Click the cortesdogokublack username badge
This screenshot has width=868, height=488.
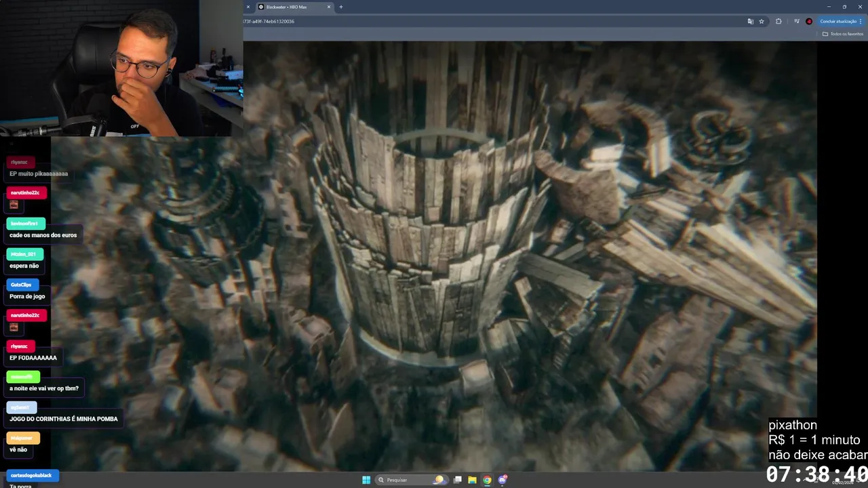coord(33,475)
